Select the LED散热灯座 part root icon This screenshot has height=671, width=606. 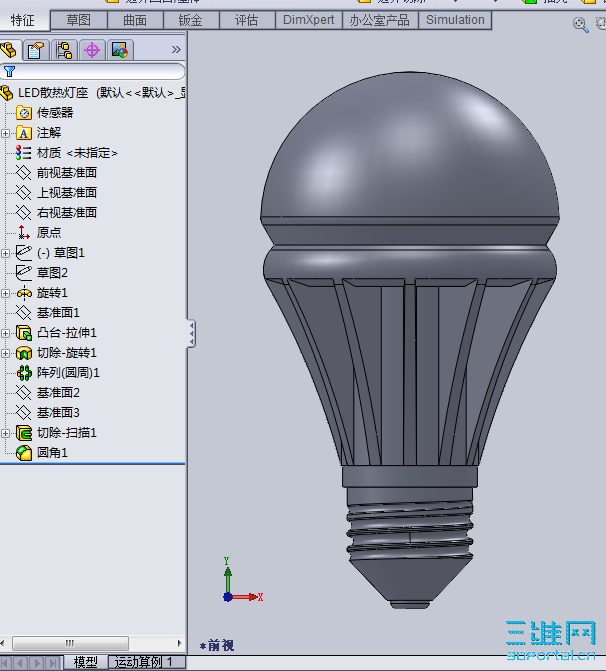pyautogui.click(x=7, y=93)
